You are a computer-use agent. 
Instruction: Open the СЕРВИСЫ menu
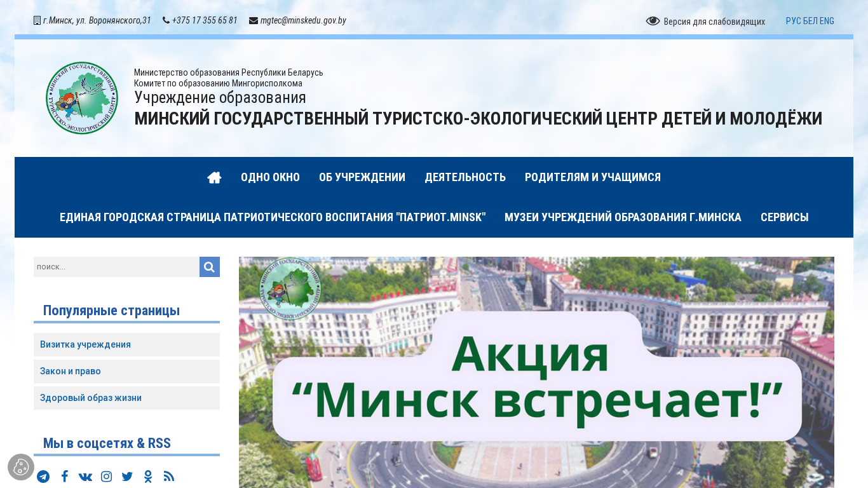(785, 217)
